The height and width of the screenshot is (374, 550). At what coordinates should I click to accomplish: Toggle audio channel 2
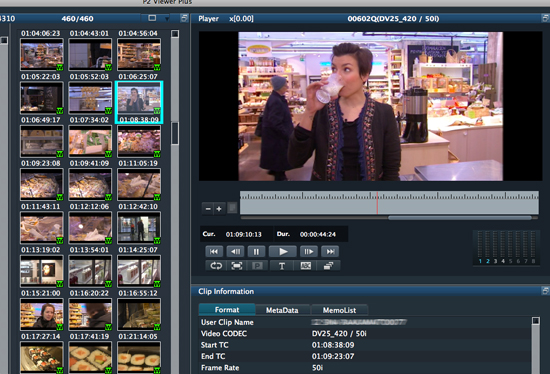point(488,261)
